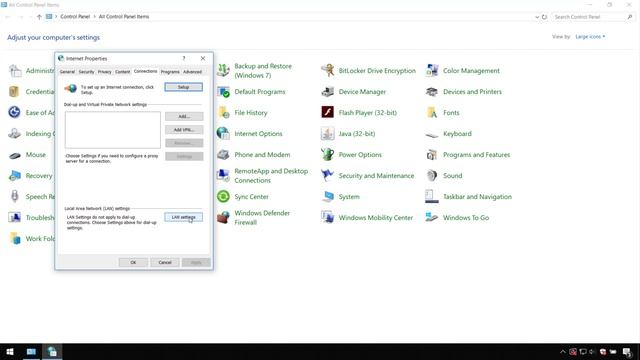Click the Add VPN... button
This screenshot has height=360, width=640.
click(x=184, y=130)
